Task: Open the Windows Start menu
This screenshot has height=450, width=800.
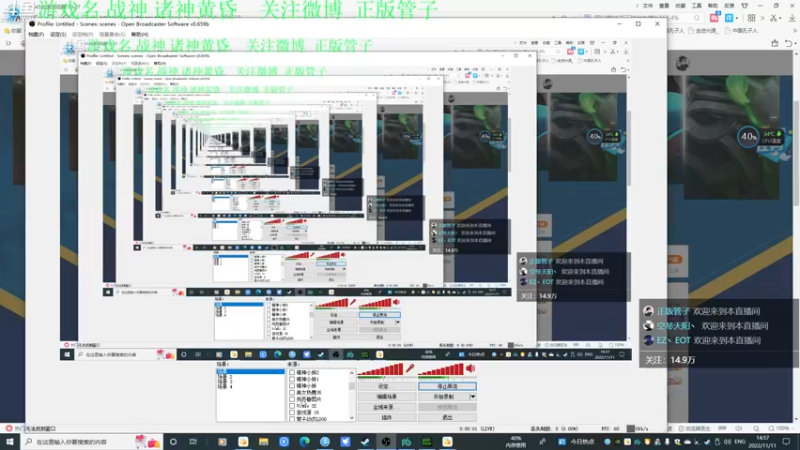Action: pyautogui.click(x=9, y=442)
